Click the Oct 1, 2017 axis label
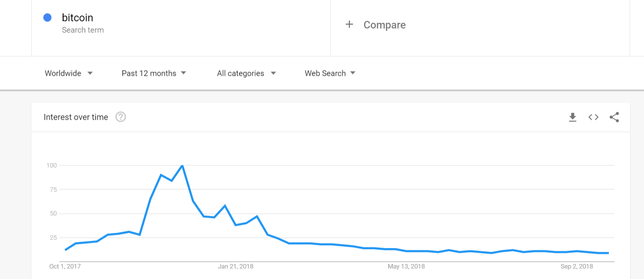 [x=65, y=267]
